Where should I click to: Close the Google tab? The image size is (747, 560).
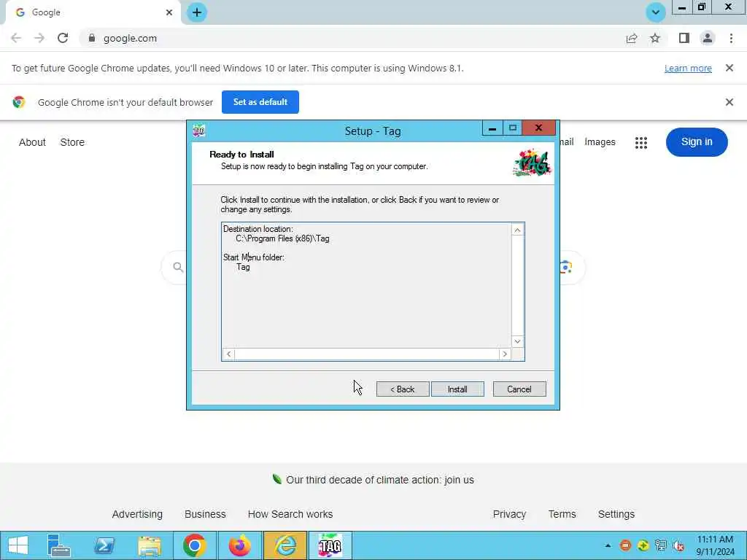[x=169, y=12]
